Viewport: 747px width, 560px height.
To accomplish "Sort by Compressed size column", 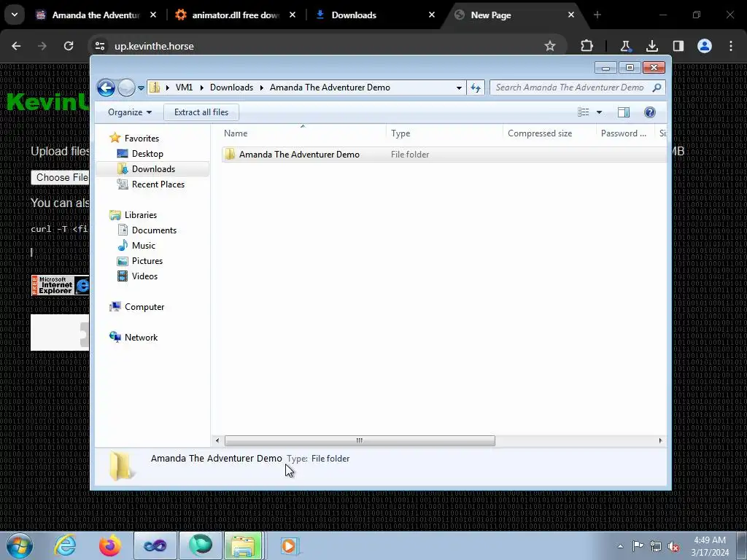I will point(549,133).
